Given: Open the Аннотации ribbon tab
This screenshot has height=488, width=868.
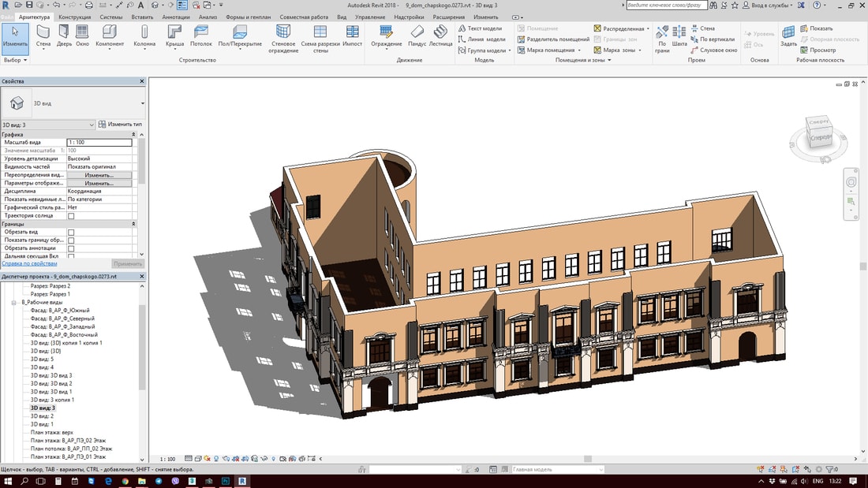Looking at the screenshot, I should click(x=175, y=17).
